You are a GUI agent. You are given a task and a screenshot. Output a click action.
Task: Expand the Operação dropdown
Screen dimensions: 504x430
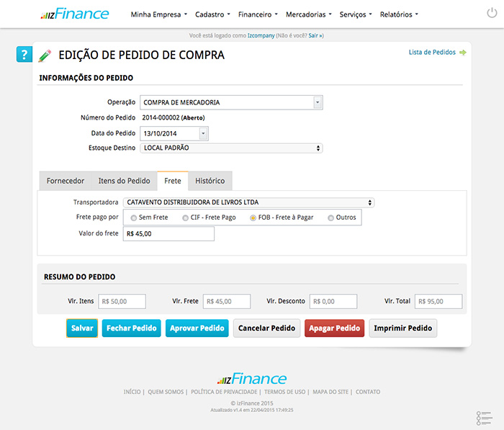click(x=318, y=102)
